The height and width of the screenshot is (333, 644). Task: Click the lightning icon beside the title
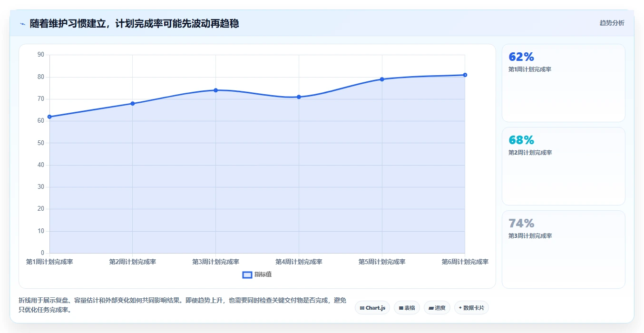[22, 24]
